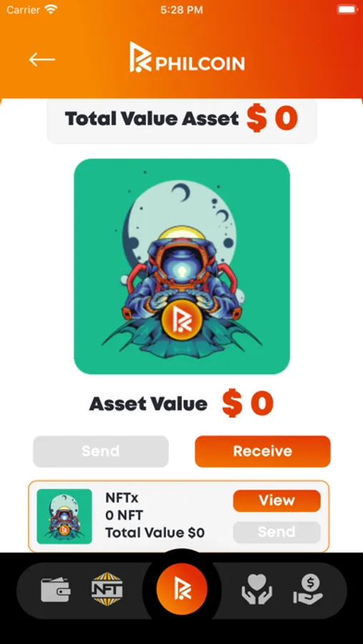Tap the NFTx astronaut thumbnail
This screenshot has height=644, width=363.
coord(64,516)
